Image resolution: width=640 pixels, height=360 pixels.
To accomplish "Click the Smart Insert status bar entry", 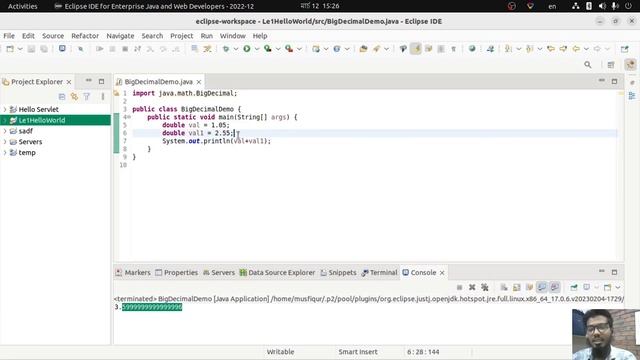I will [358, 352].
